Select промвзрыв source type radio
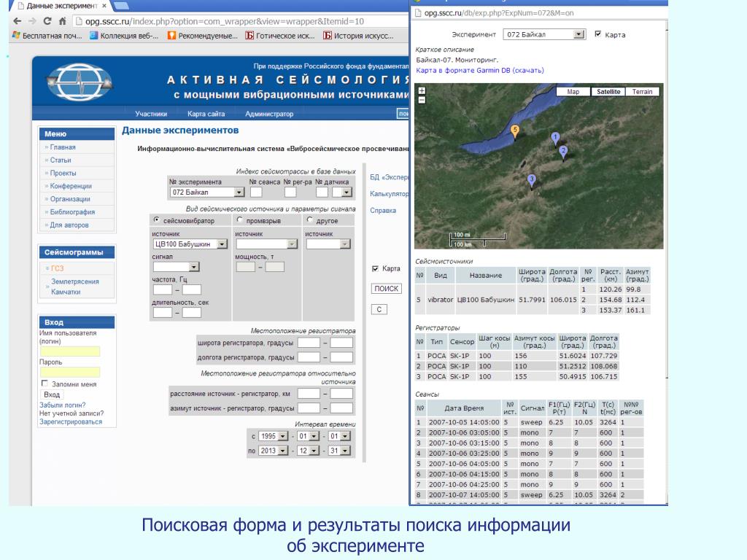Viewport: 747px width, 560px height. pos(239,220)
